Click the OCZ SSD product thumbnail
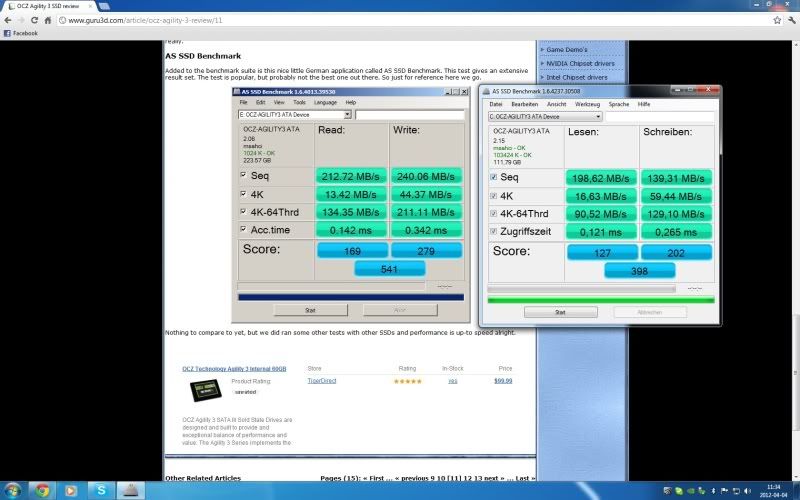 coord(206,391)
